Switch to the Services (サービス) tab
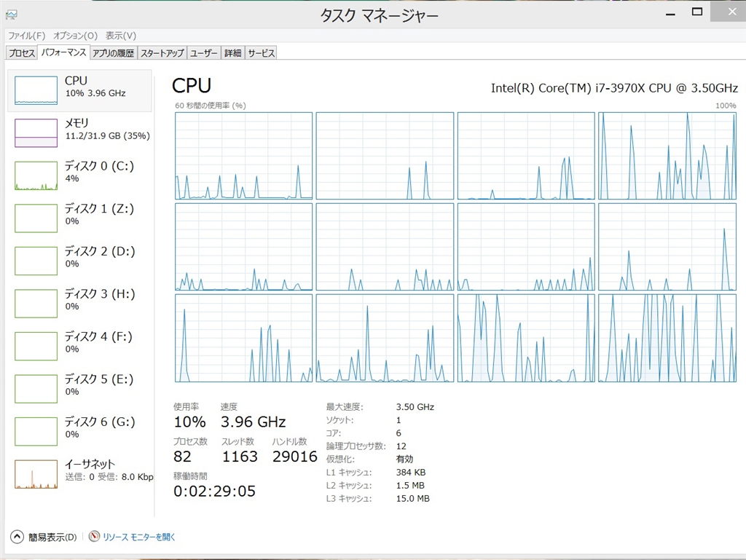746x560 pixels. [x=261, y=53]
